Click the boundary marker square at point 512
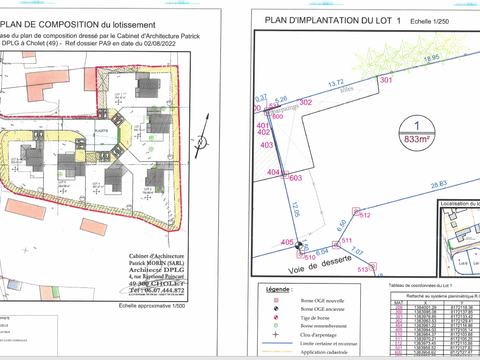Image resolution: width=480 pixels, height=360 pixels. click(356, 211)
